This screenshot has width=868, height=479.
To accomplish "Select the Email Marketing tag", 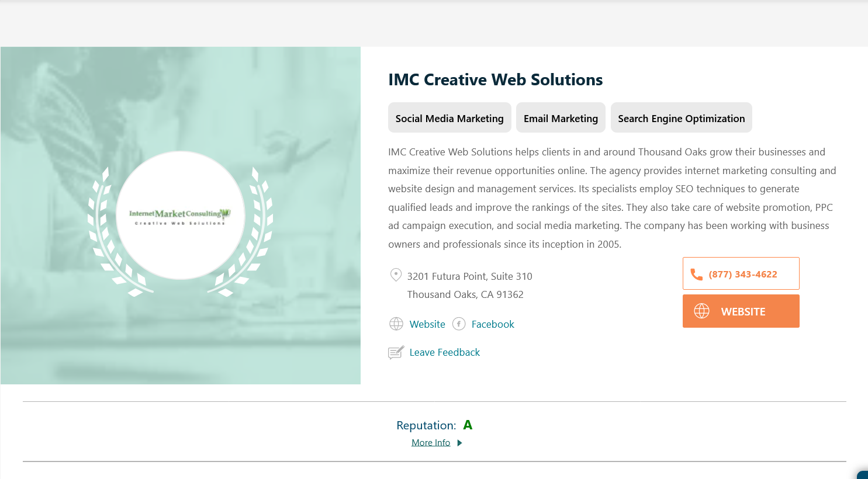I will [x=561, y=118].
